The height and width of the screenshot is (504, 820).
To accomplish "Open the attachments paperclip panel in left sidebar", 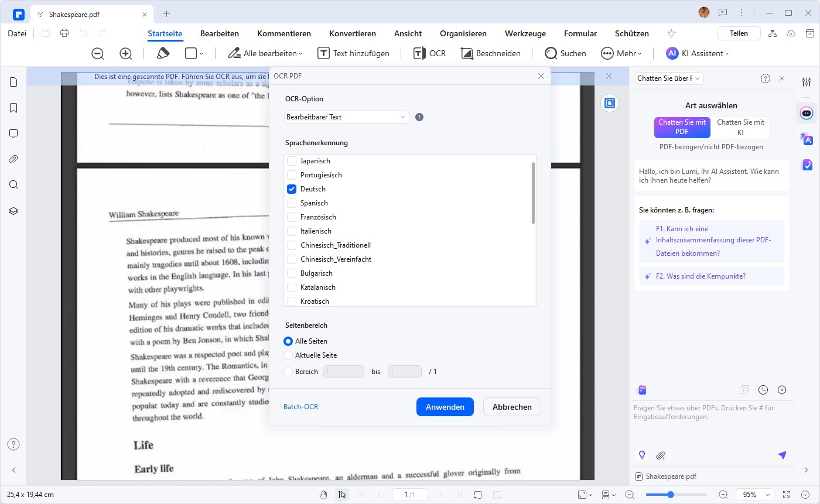I will [x=13, y=159].
